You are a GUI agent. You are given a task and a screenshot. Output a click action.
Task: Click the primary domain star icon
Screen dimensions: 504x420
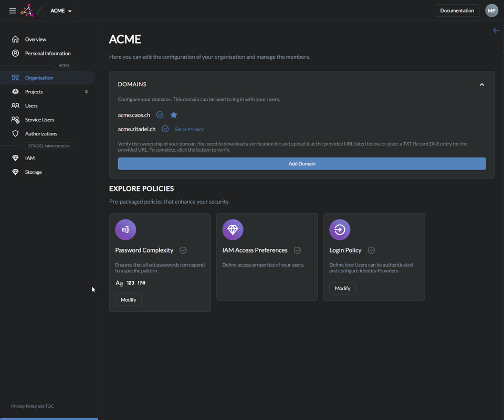(174, 115)
